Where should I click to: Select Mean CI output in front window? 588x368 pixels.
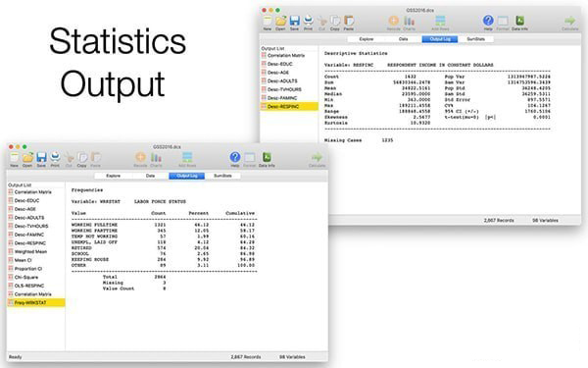point(36,260)
